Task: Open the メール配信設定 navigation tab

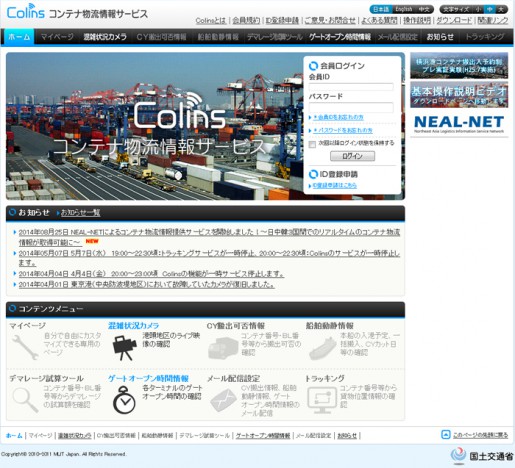Action: (398, 37)
